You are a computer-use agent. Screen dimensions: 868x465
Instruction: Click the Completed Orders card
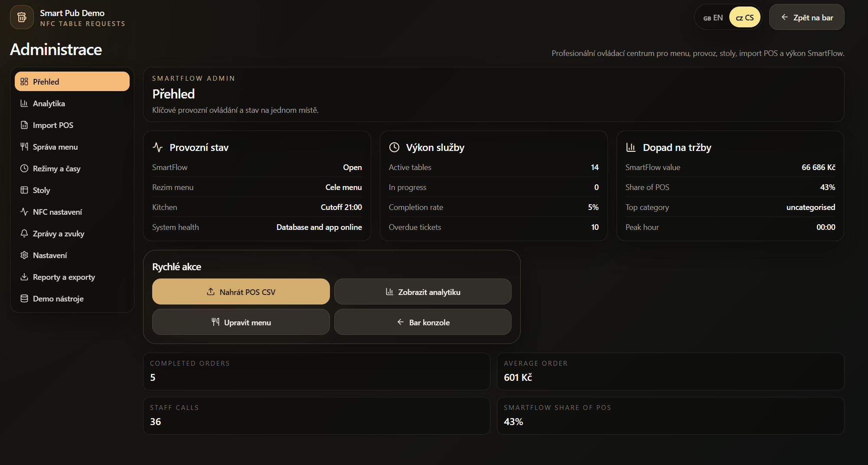317,371
